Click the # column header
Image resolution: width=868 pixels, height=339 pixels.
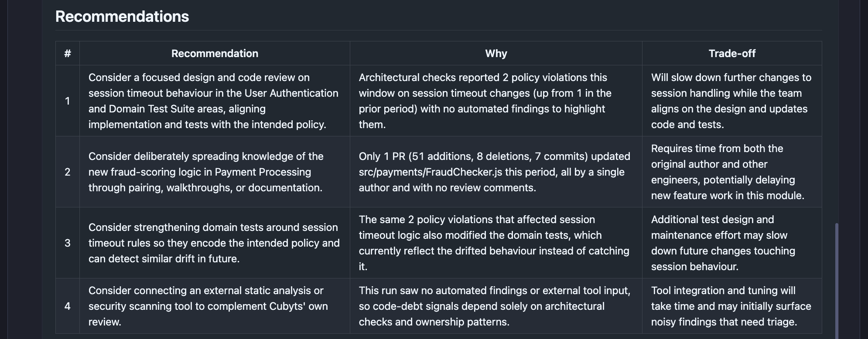(x=68, y=54)
